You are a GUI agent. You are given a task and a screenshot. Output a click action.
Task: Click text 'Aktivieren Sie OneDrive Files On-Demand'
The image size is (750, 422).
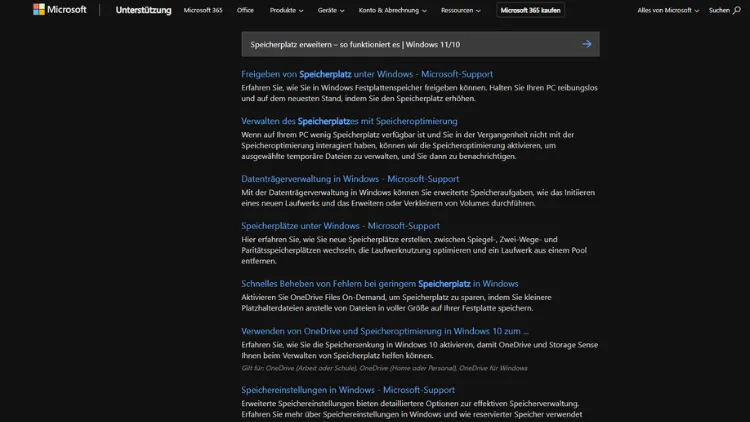pyautogui.click(x=396, y=302)
